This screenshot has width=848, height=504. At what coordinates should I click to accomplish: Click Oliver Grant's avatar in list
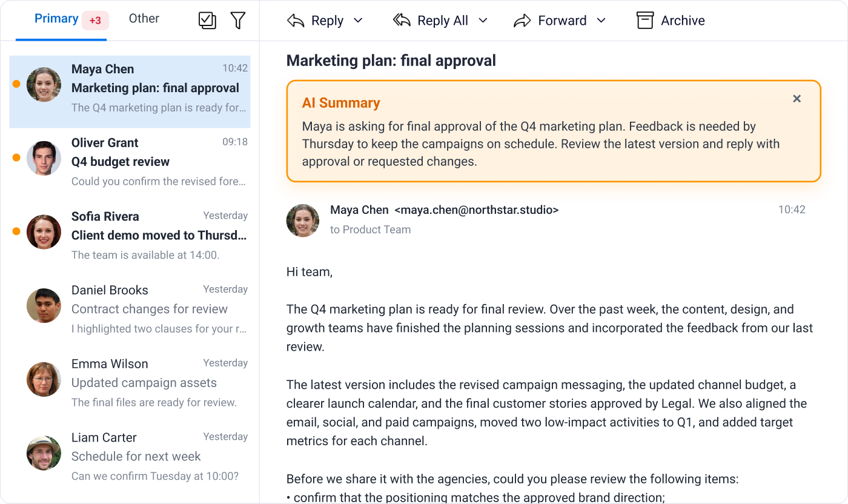point(44,159)
